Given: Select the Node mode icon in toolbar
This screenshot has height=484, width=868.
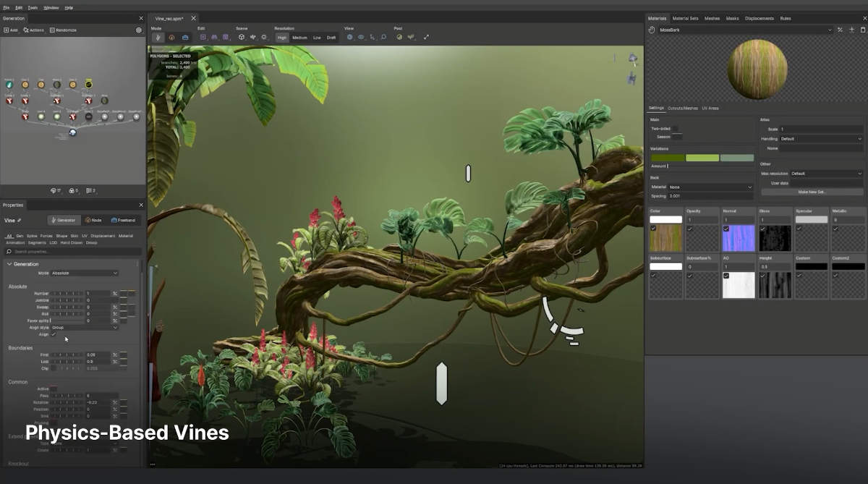Looking at the screenshot, I should tap(171, 37).
